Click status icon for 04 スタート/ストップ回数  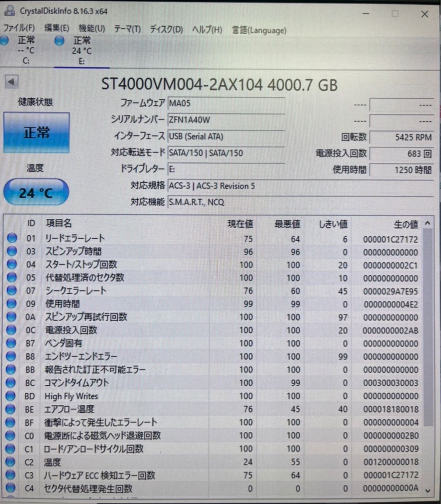pos(12,264)
